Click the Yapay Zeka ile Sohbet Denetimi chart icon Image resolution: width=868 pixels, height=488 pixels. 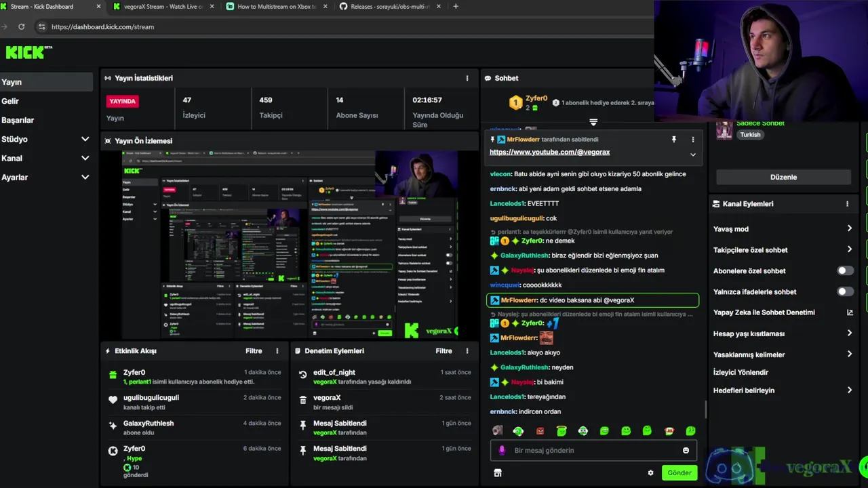pyautogui.click(x=850, y=312)
